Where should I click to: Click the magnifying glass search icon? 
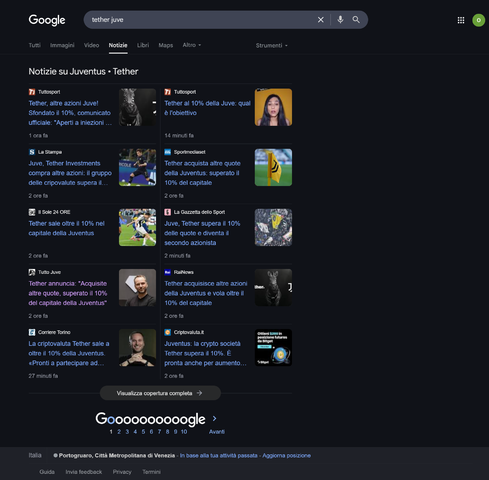point(356,20)
